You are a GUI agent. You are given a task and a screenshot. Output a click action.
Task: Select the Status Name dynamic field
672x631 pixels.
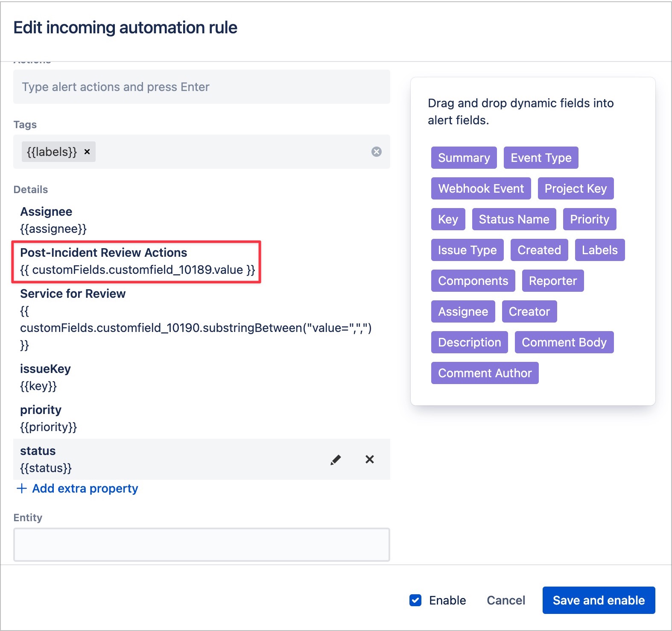pyautogui.click(x=514, y=219)
